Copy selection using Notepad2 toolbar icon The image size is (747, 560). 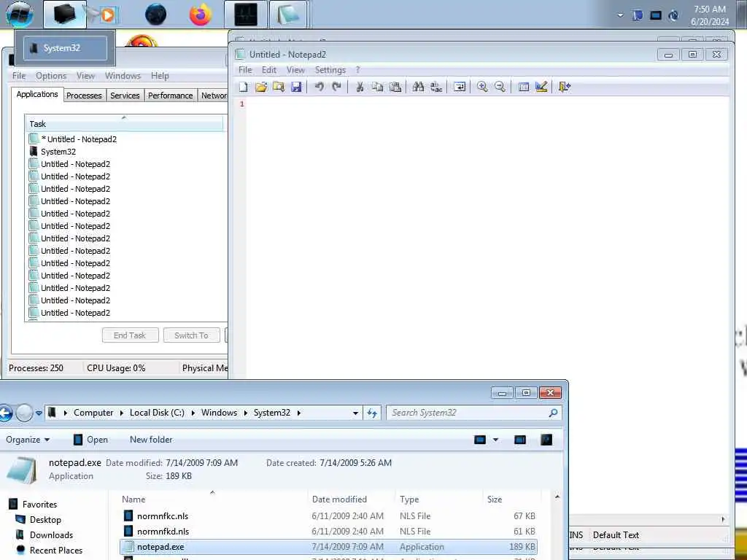[377, 87]
